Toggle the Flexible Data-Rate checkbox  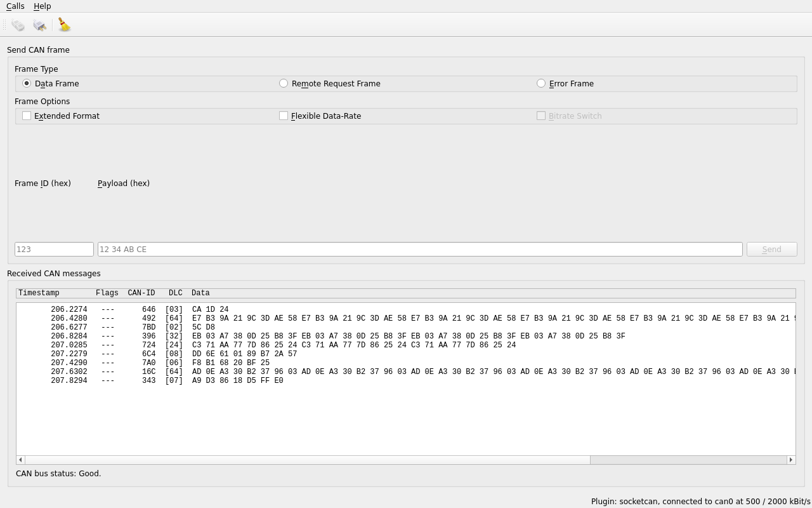pos(284,116)
